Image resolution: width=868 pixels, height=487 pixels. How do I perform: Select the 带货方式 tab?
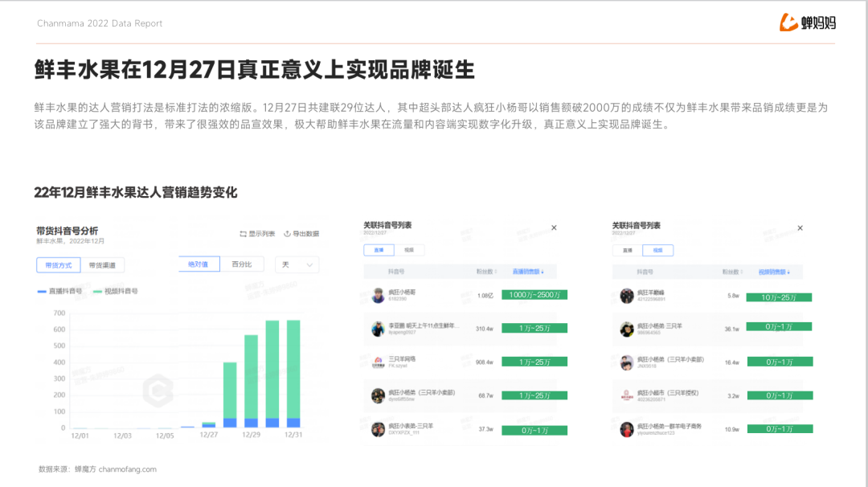(59, 265)
